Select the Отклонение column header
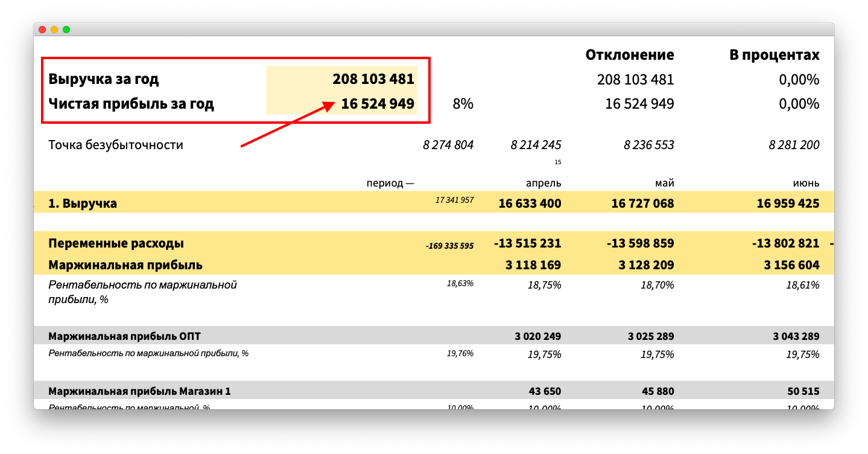This screenshot has width=868, height=454. [629, 55]
